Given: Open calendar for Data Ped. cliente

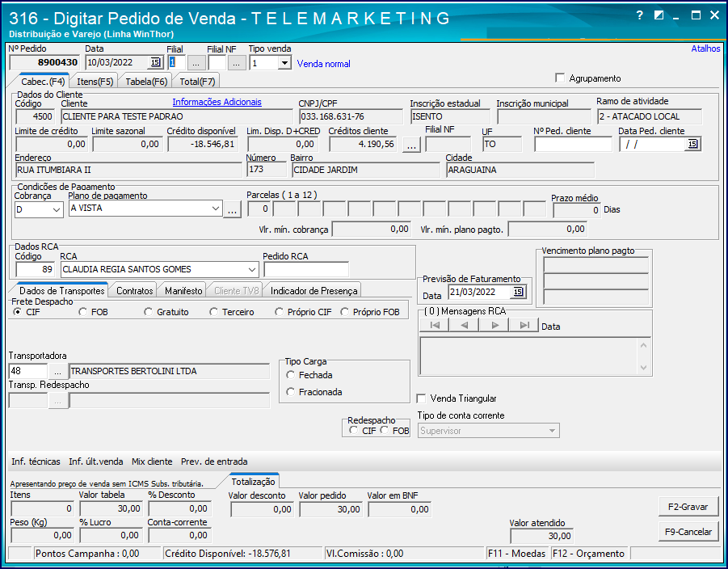Looking at the screenshot, I should pos(692,144).
